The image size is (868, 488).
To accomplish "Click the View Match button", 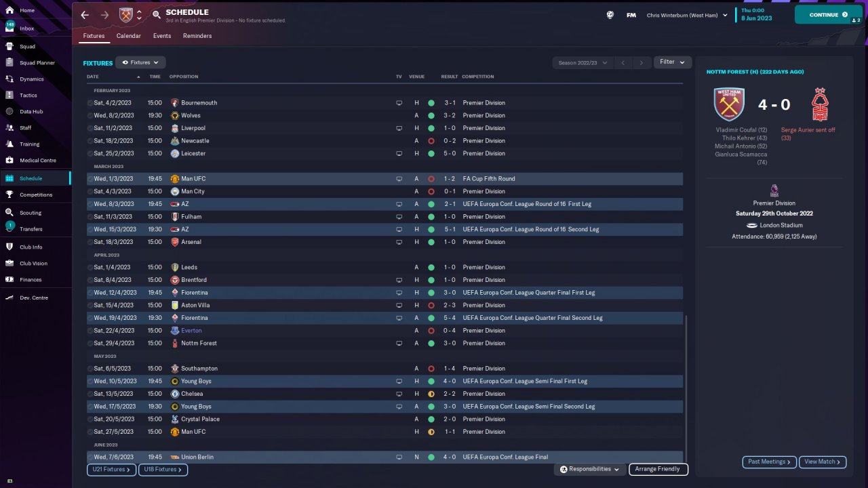I will coord(823,462).
